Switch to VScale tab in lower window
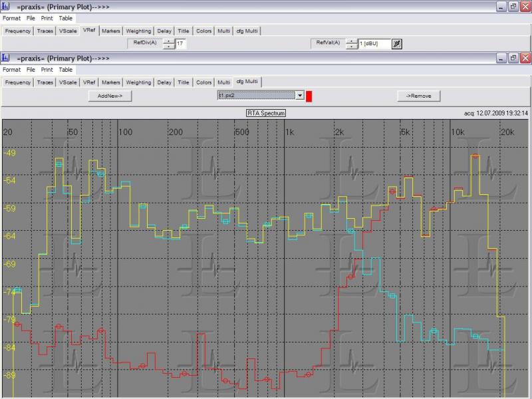The width and height of the screenshot is (532, 399). click(68, 82)
